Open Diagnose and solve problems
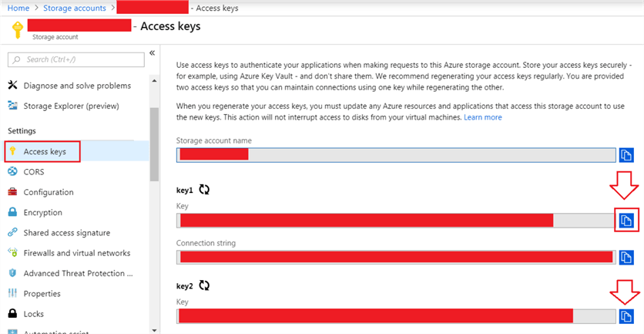The width and height of the screenshot is (644, 334). click(x=77, y=86)
